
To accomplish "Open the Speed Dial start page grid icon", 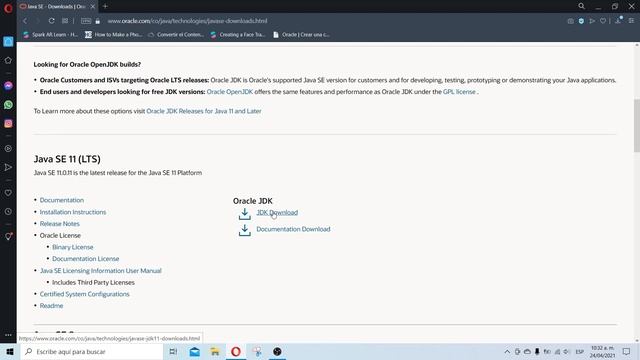I will pos(65,21).
